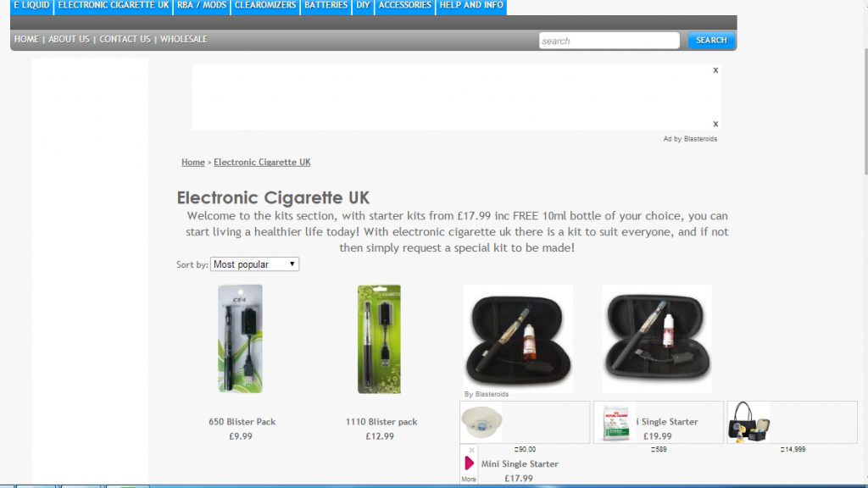This screenshot has width=868, height=488.
Task: Click the white bowl ad thumbnail
Action: (x=481, y=422)
